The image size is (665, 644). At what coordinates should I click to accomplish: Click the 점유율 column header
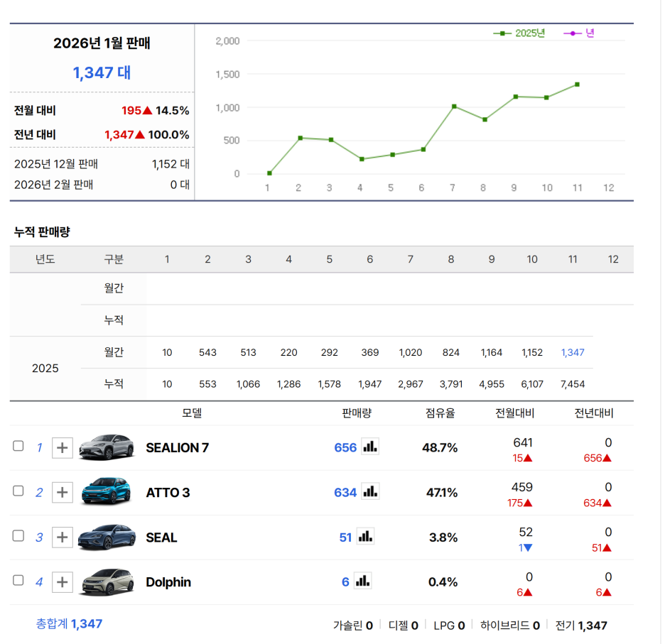440,413
